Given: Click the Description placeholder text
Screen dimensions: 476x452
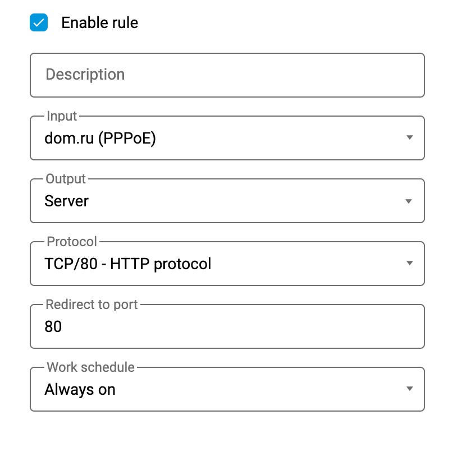Looking at the screenshot, I should [x=85, y=75].
